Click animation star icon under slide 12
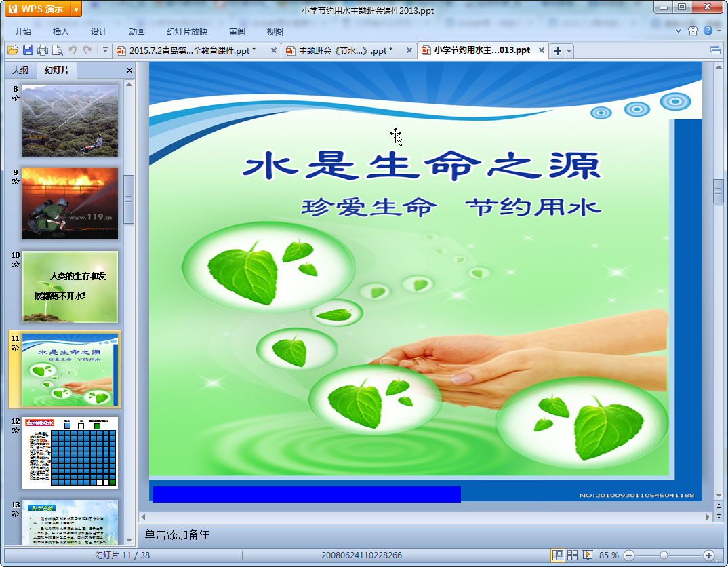Image resolution: width=728 pixels, height=567 pixels. 16,431
